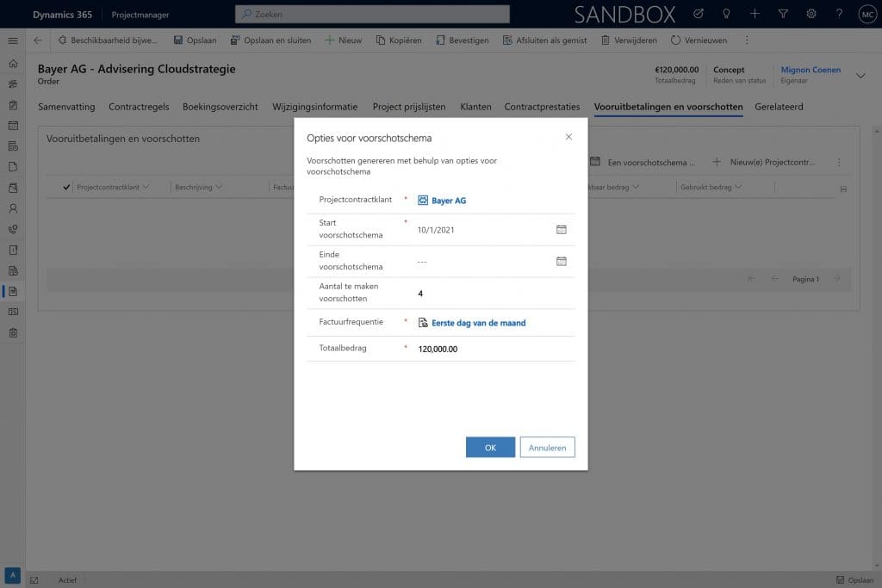Expand the header chevron next to owner
Image resolution: width=882 pixels, height=588 pixels.
(860, 76)
